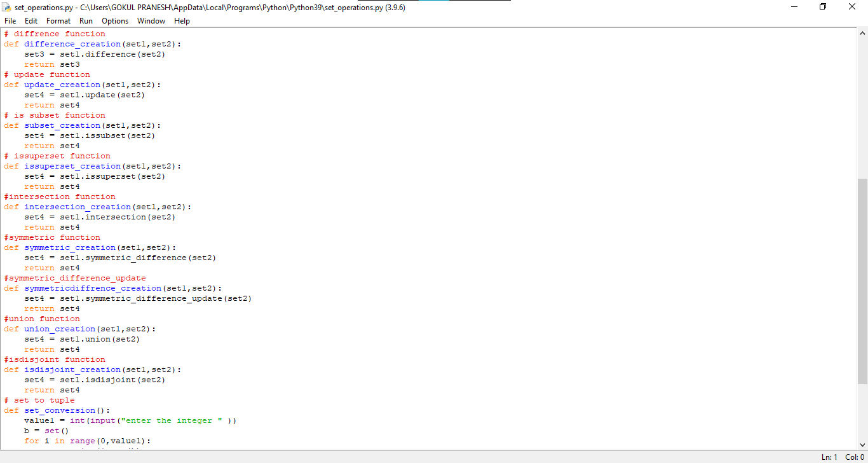Viewport: 868px width, 463px height.
Task: Click function name 'symmetricdiffrence_creation'
Action: pyautogui.click(x=93, y=288)
